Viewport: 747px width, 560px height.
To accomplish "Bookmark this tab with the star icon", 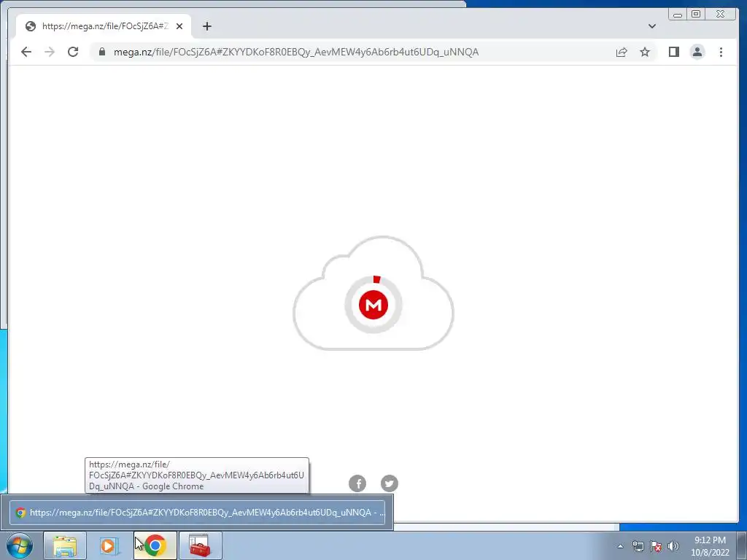I will point(645,52).
